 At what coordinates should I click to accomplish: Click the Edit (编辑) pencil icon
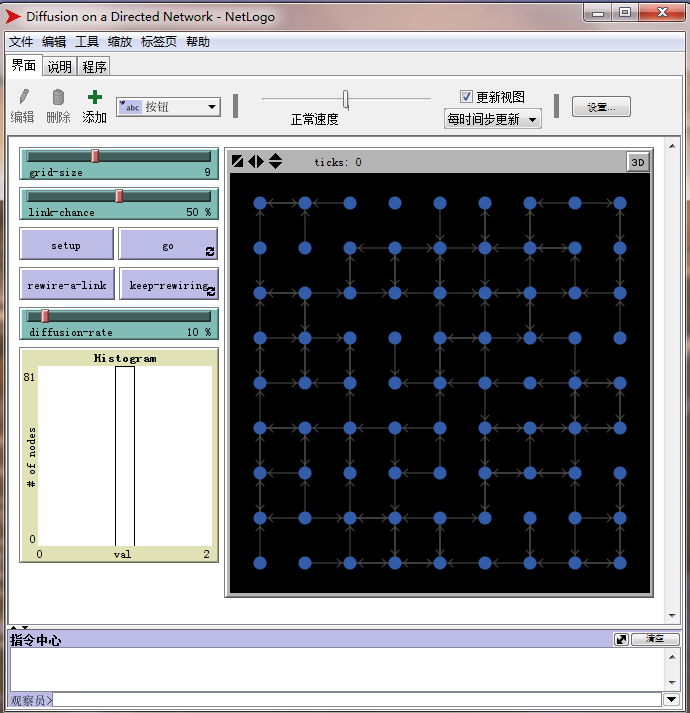24,97
